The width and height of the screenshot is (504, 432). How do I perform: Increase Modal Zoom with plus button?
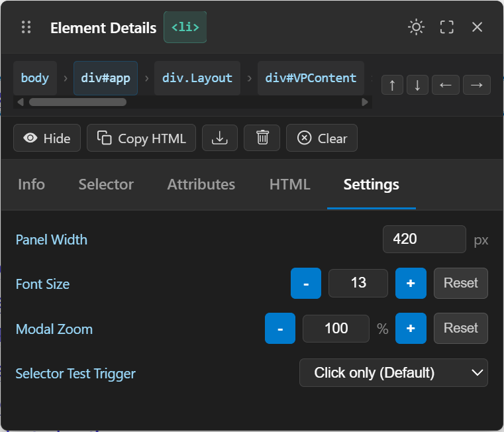click(411, 329)
